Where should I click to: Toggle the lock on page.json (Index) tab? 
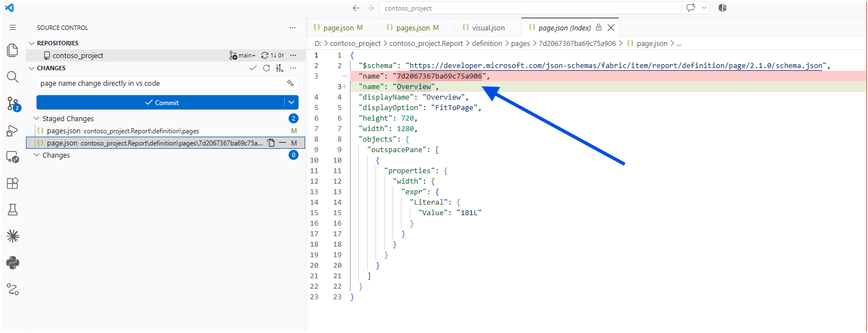pyautogui.click(x=599, y=27)
